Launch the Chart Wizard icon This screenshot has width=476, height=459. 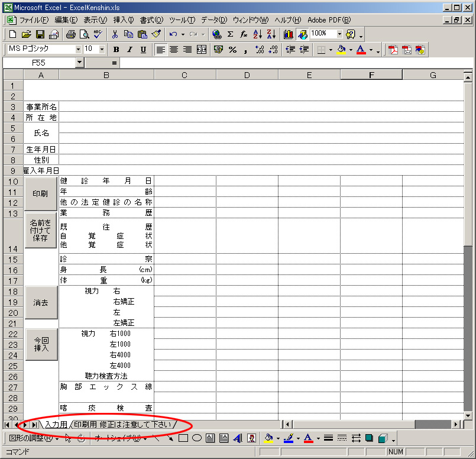289,34
